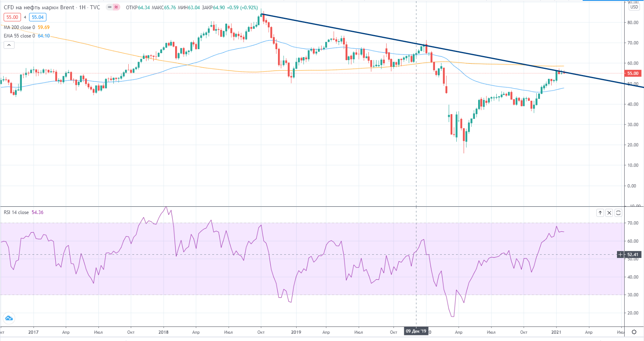The image size is (644, 341).
Task: Close the RSI indicator pane
Action: (609, 213)
